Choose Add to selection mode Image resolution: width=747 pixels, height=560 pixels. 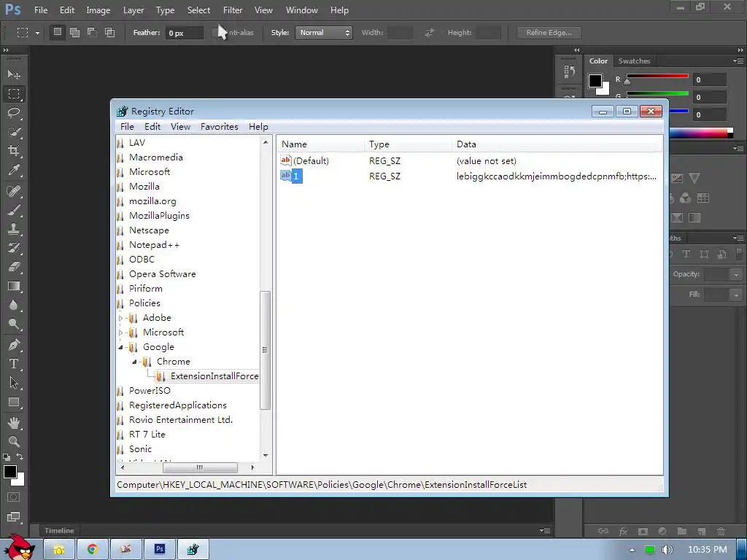(x=75, y=32)
